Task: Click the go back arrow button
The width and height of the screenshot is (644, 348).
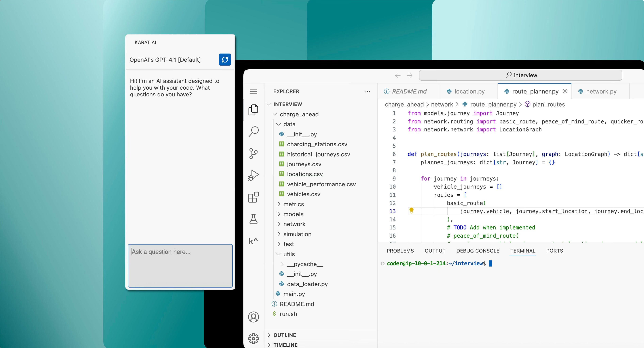Action: tap(398, 75)
